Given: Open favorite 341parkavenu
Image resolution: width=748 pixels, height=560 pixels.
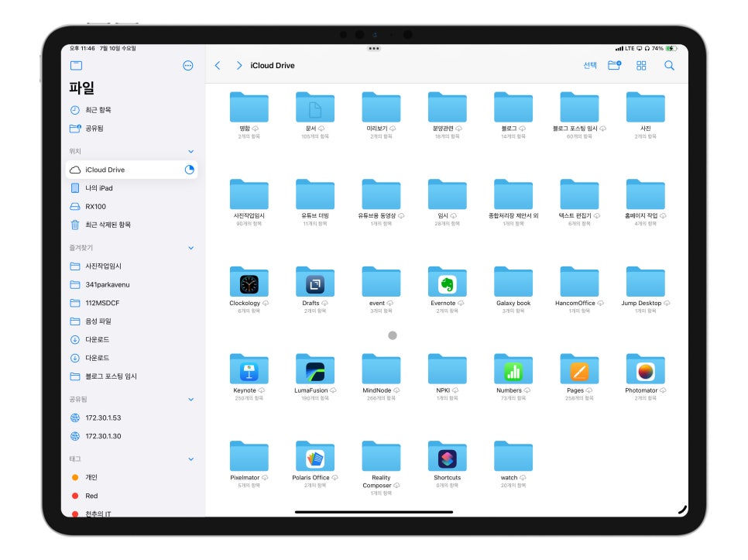Looking at the screenshot, I should tap(131, 284).
